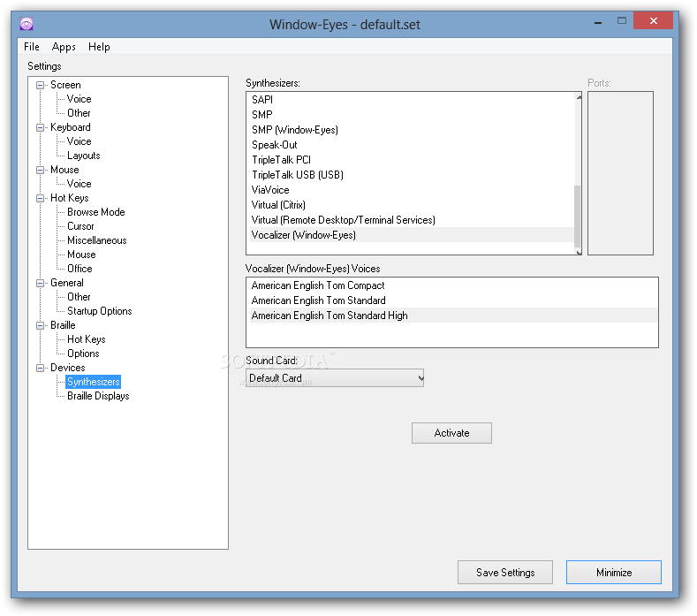This screenshot has width=697, height=616.
Task: Click the Window-Eyes app icon in title bar
Action: click(x=27, y=24)
